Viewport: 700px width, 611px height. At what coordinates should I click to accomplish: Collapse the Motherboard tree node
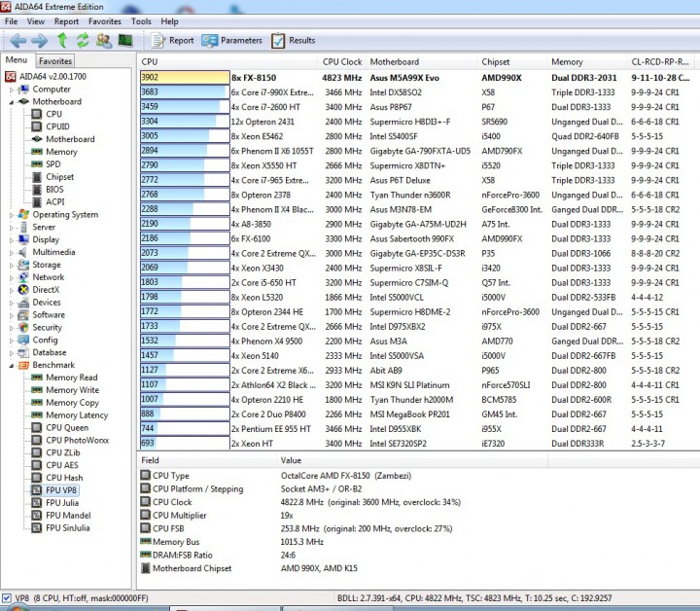click(x=12, y=102)
